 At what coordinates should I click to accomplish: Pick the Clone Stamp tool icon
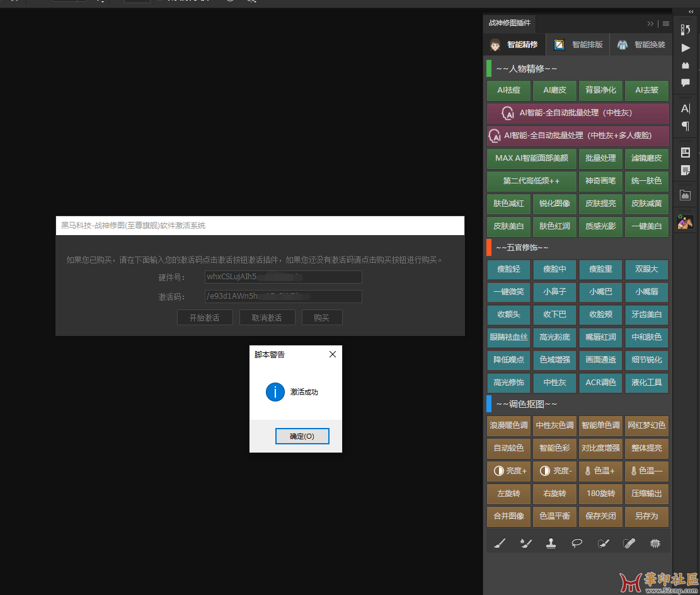(x=551, y=543)
